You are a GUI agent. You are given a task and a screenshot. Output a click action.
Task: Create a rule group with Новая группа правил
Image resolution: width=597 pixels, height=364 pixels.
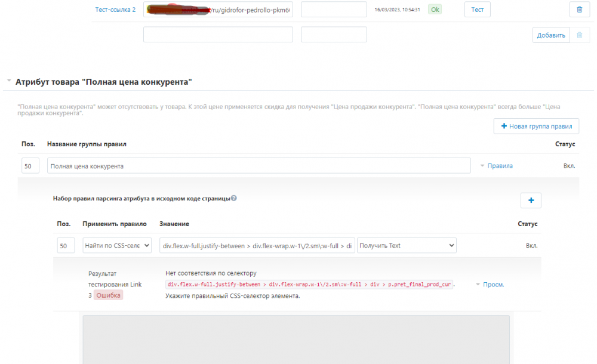[536, 126]
